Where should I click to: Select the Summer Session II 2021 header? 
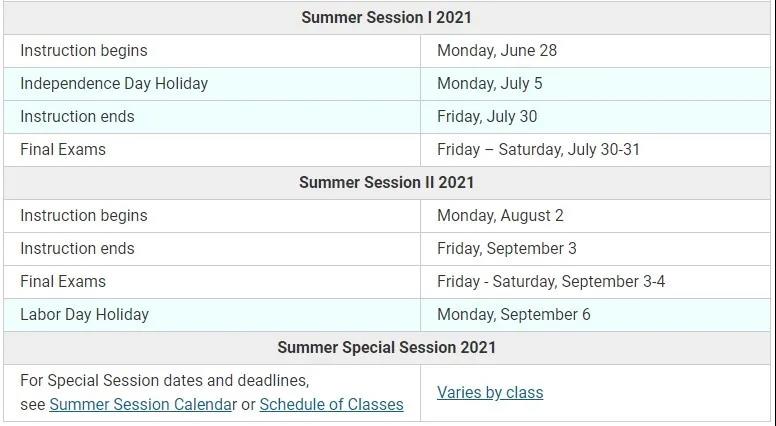[x=387, y=183]
